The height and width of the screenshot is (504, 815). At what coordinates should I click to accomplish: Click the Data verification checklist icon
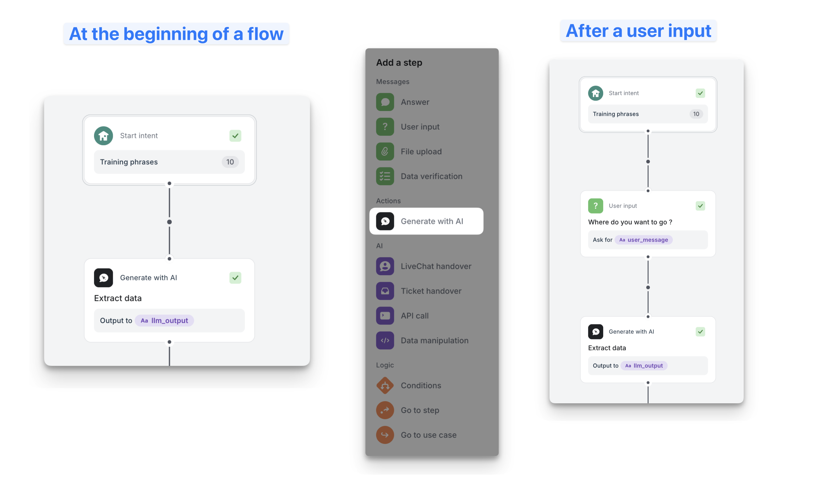385,176
